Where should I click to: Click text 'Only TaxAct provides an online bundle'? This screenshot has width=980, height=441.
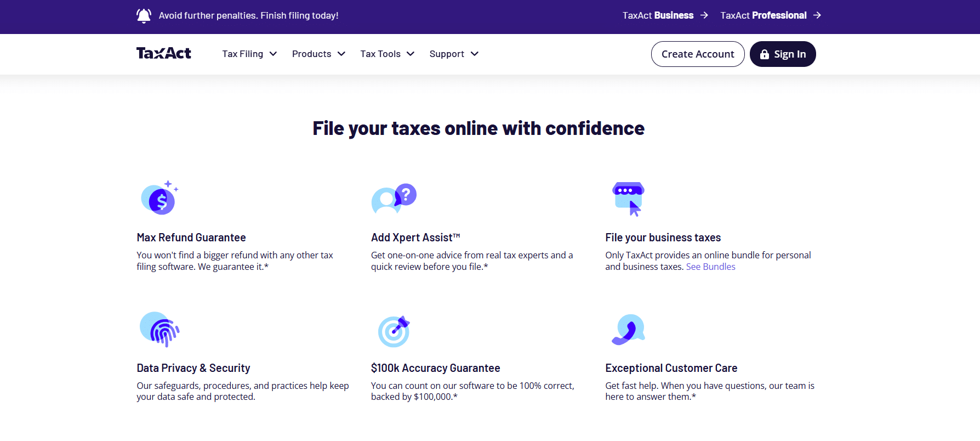coord(708,261)
